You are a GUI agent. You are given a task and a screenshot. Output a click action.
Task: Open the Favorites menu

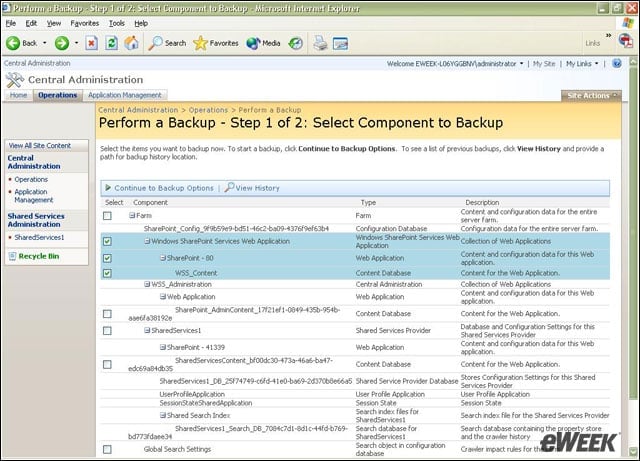84,23
